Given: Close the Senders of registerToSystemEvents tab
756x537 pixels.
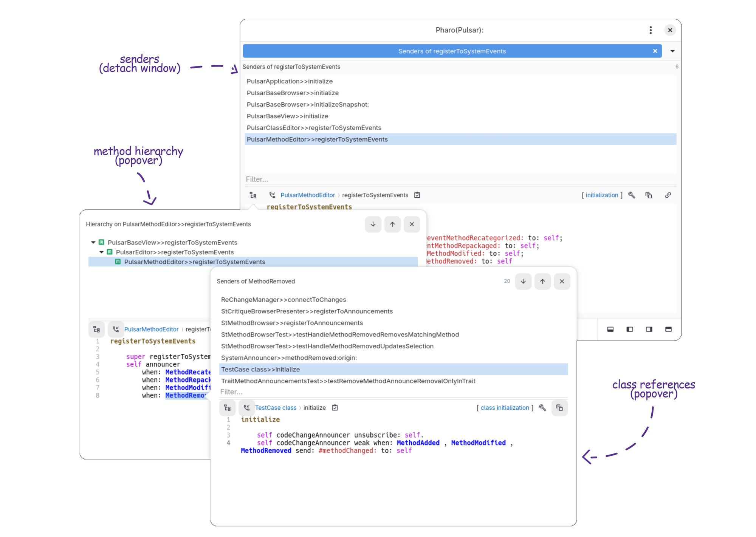Looking at the screenshot, I should 655,51.
